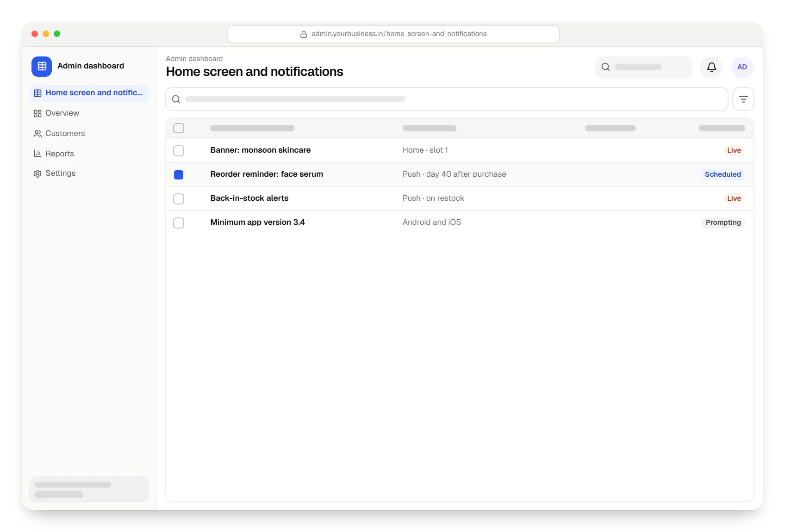Screen dimensions: 785x532
Task: Click the Admin dashboard breadcrumb text
Action: [194, 59]
